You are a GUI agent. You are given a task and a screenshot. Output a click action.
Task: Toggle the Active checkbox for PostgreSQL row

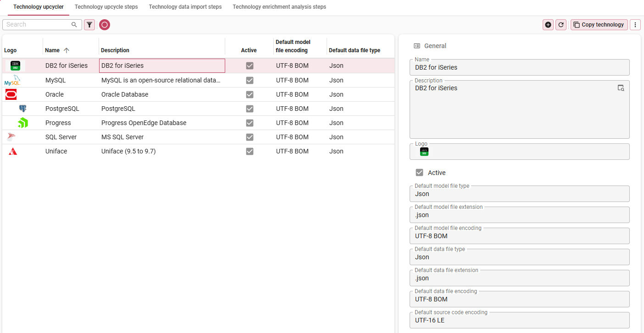[x=250, y=109]
